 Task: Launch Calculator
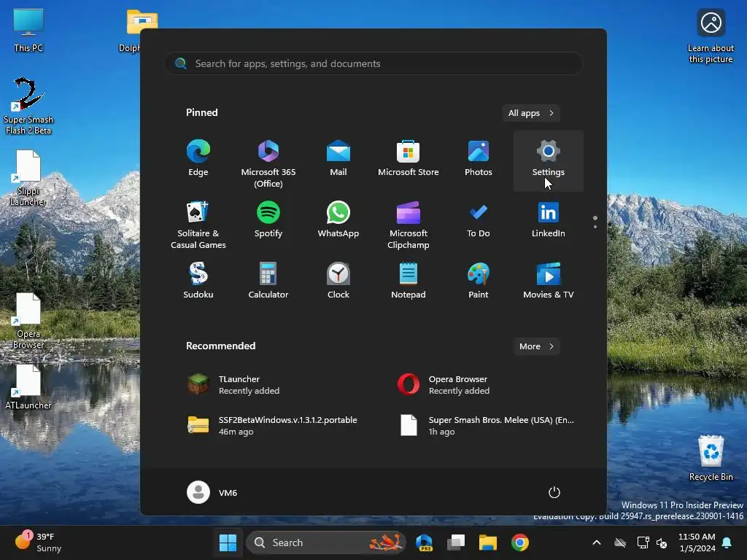click(x=268, y=281)
